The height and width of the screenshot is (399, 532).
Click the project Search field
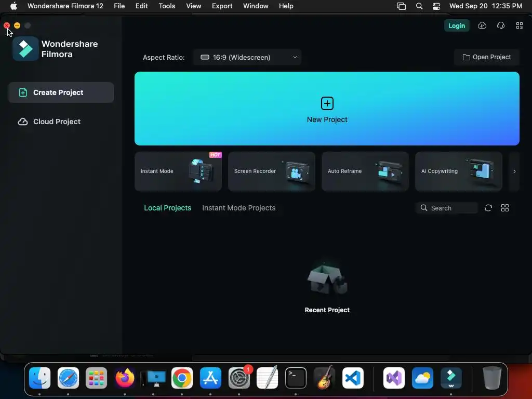(447, 208)
